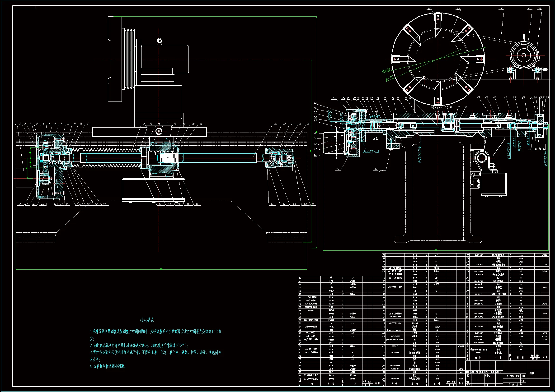
Task: Click the 技术要求 heading text
Action: coord(147,320)
